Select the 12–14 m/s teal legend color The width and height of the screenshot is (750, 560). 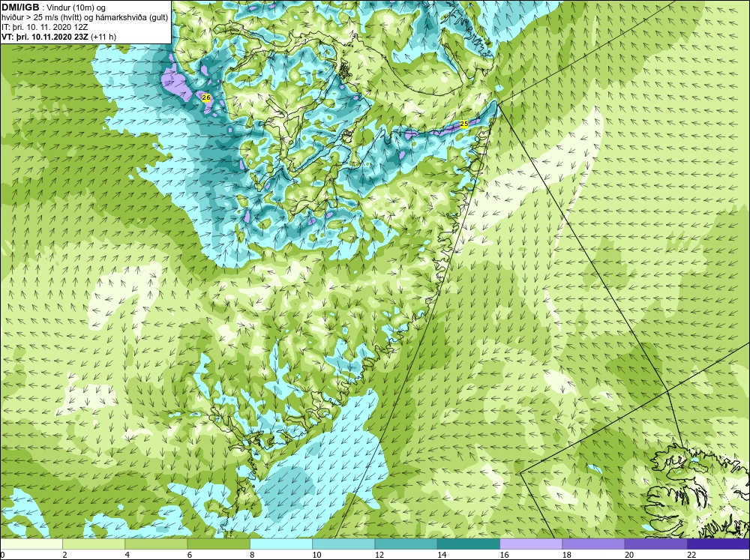click(x=406, y=544)
